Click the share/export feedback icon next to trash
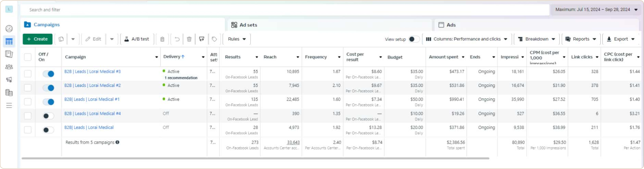The height and width of the screenshot is (169, 644). pyautogui.click(x=202, y=39)
